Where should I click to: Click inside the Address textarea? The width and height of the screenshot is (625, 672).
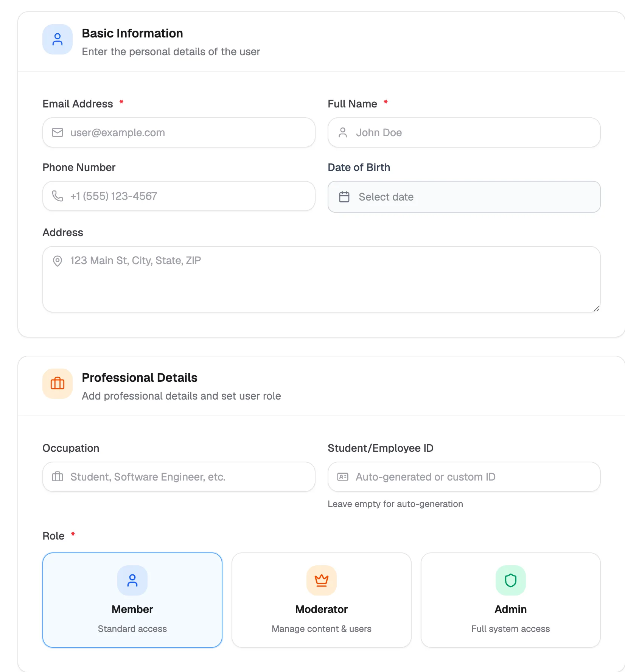[322, 279]
